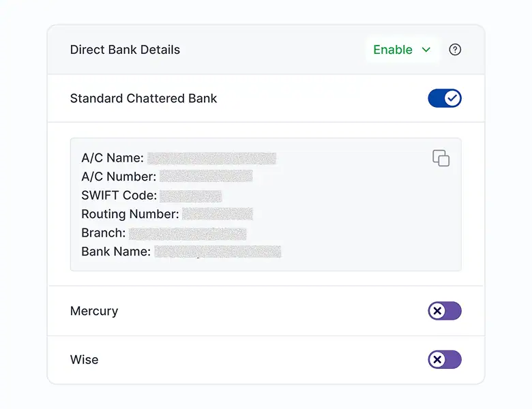Turn on the Wise toggle
532x409 pixels.
click(x=445, y=359)
